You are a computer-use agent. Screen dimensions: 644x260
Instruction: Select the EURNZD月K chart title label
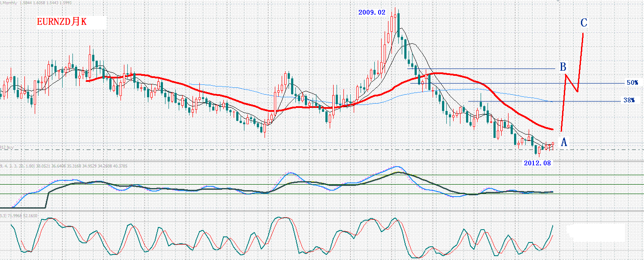click(62, 22)
